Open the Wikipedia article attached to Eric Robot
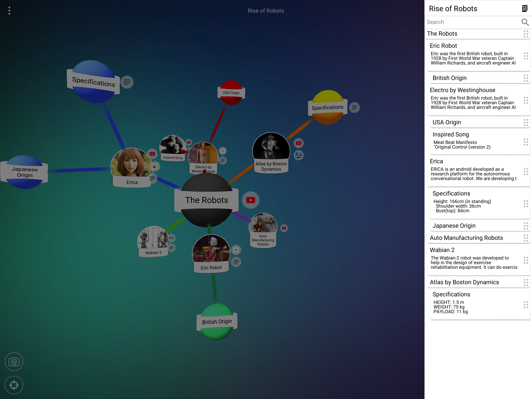532x399 pixels. tap(236, 250)
